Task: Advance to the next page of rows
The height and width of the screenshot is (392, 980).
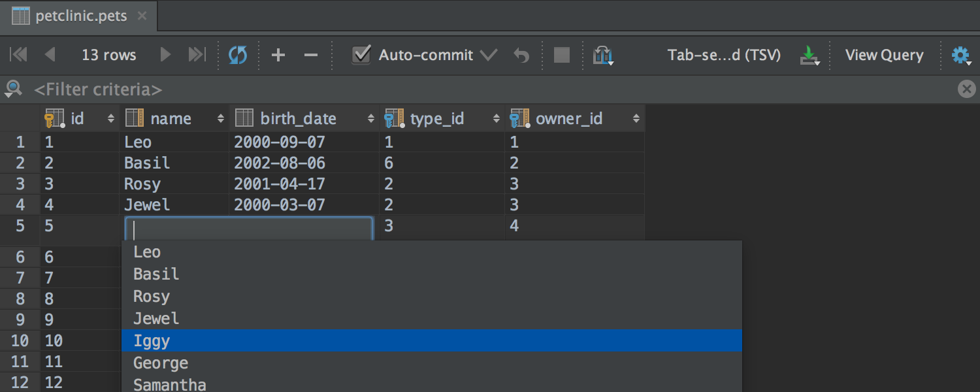Action: 165,55
